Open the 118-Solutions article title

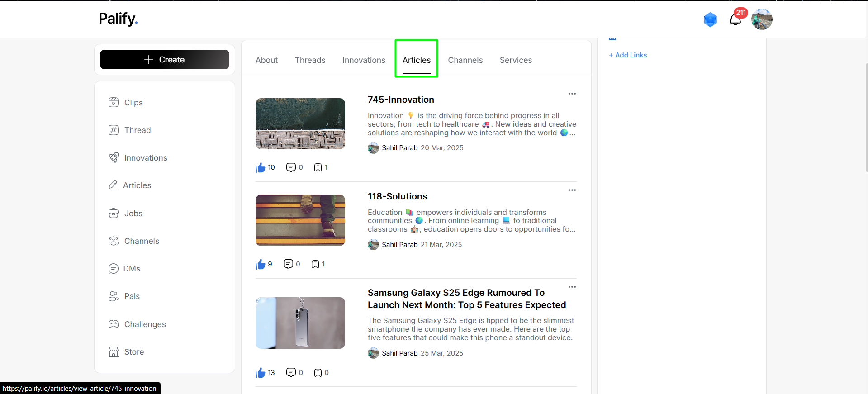(397, 196)
